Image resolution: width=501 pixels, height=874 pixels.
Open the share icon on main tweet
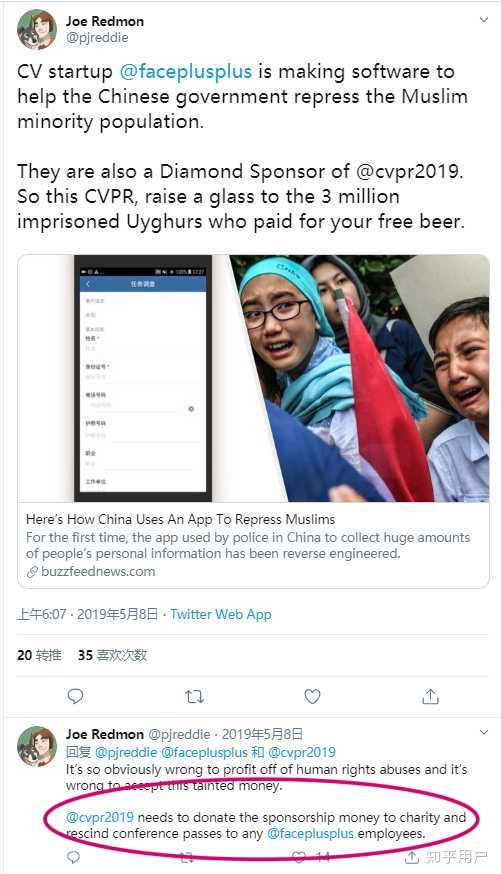[430, 696]
